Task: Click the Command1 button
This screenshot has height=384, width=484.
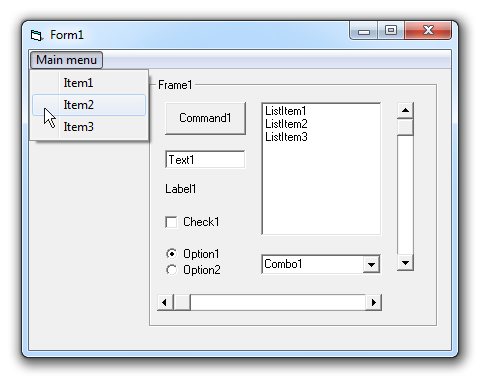Action: [x=205, y=118]
